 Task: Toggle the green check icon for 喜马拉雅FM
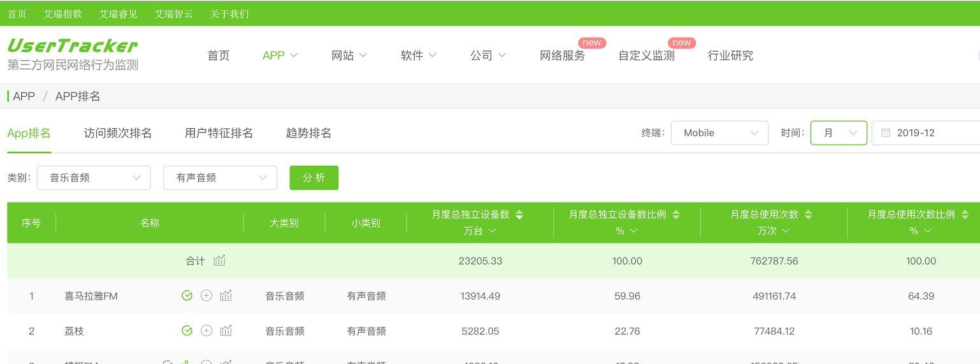[x=187, y=296]
